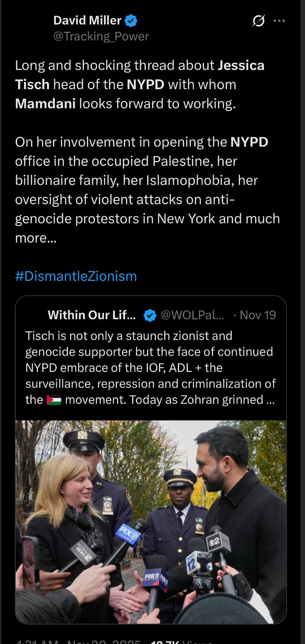The width and height of the screenshot is (305, 644).
Task: Open the David Miller profile name
Action: (87, 20)
